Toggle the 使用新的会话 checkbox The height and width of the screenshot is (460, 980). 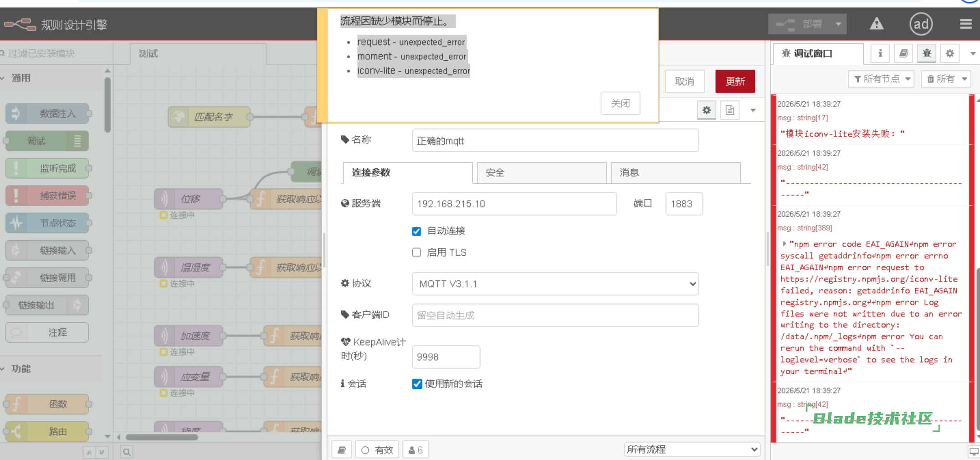[417, 384]
